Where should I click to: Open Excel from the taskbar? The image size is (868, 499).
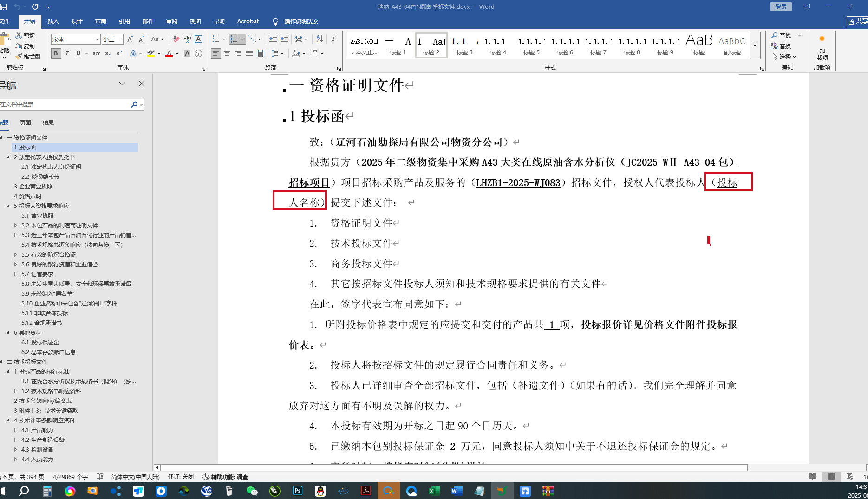click(x=434, y=491)
